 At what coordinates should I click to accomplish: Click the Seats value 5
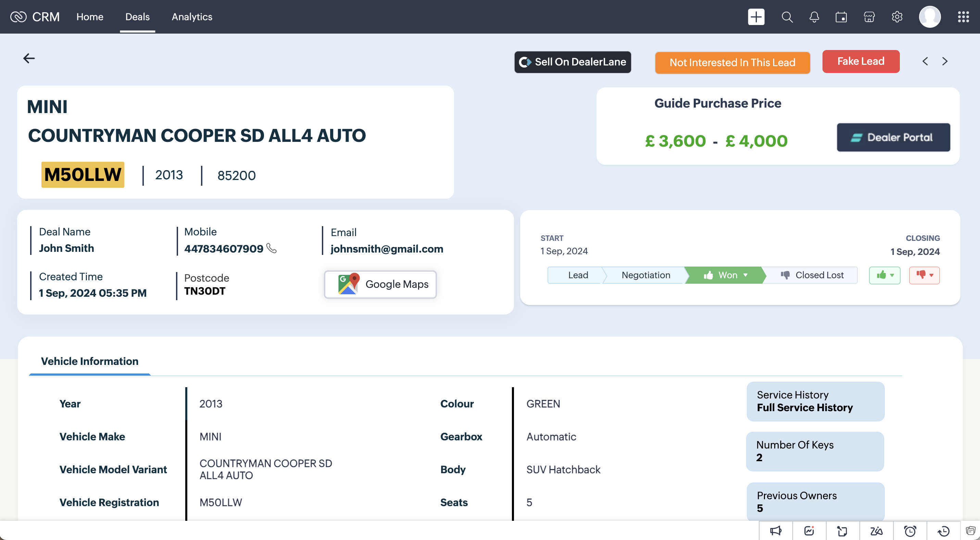point(529,502)
